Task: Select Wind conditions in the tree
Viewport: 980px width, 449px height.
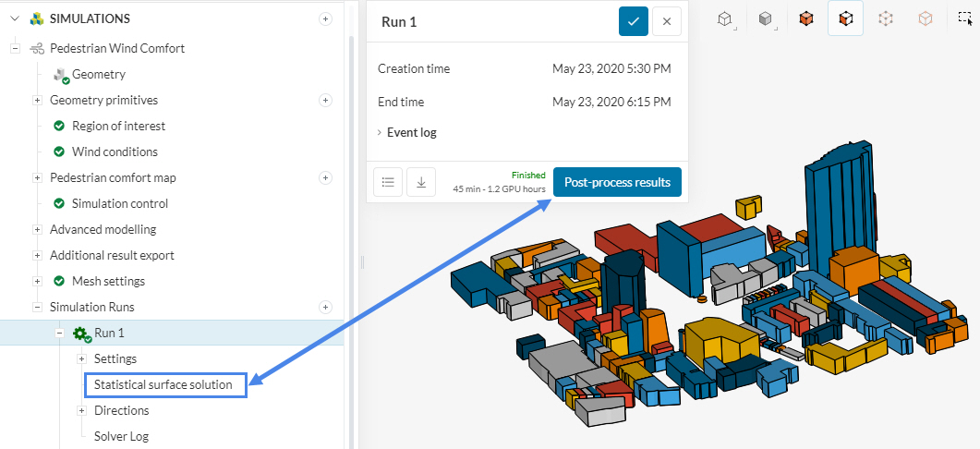Action: pos(115,152)
